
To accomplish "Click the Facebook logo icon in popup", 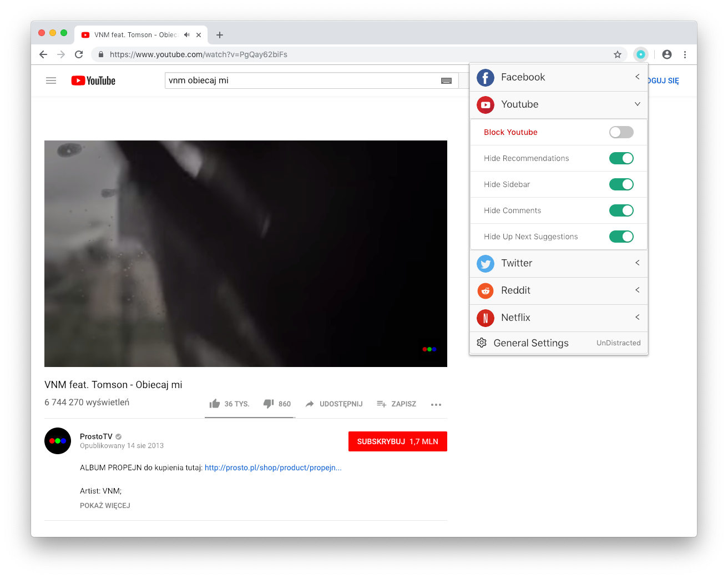I will coord(486,78).
